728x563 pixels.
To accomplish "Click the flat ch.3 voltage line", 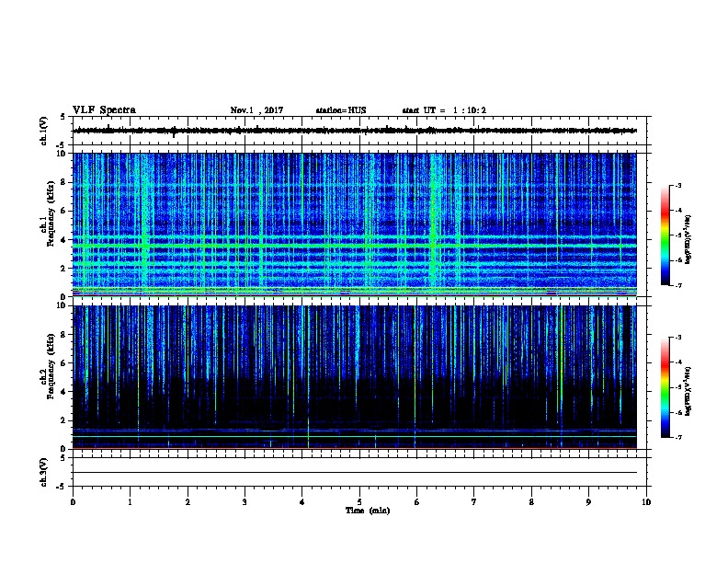I will [x=354, y=473].
